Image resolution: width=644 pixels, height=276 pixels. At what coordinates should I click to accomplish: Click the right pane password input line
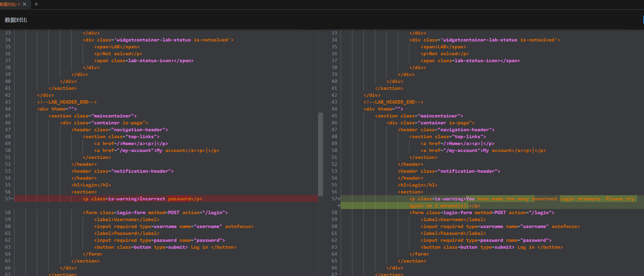486,240
